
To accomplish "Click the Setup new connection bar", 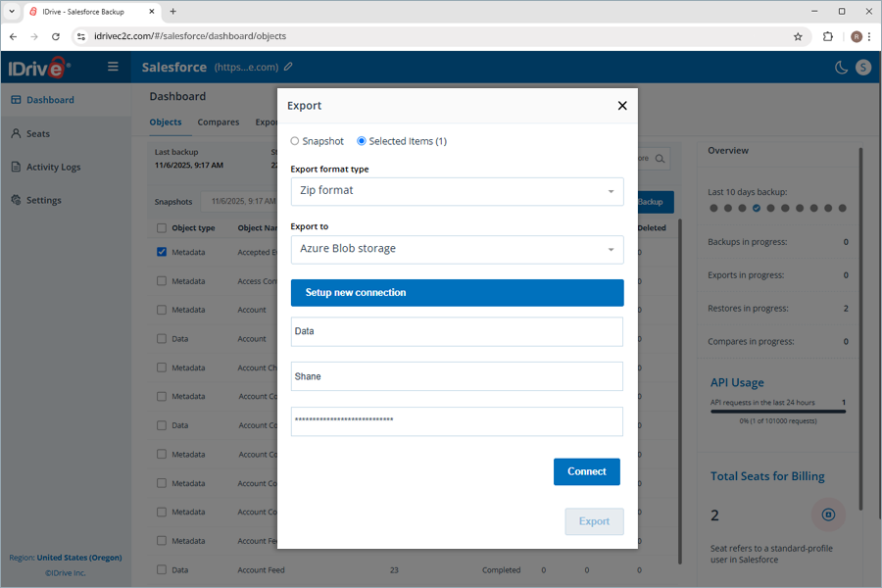I will coord(457,293).
